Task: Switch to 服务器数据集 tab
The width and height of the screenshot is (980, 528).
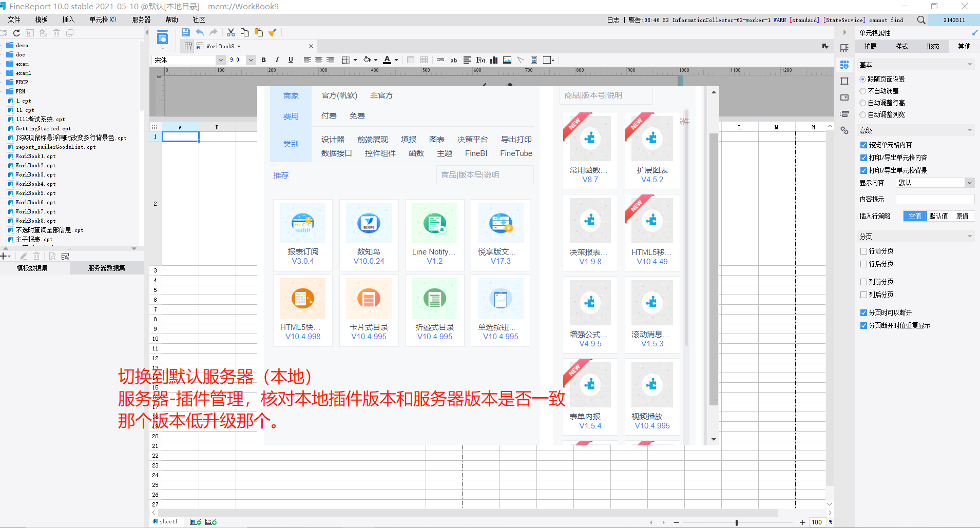Action: coord(107,268)
